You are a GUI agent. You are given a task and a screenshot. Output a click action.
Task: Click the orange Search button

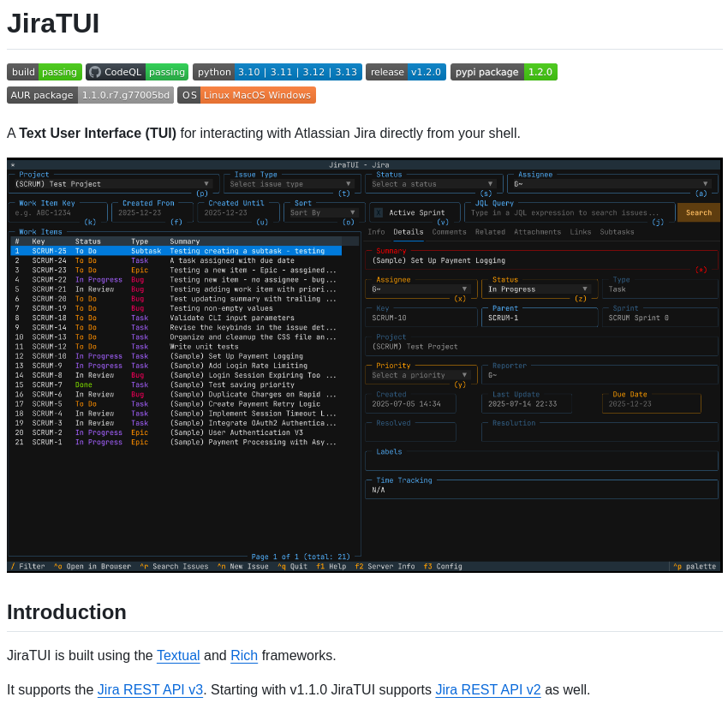point(698,212)
